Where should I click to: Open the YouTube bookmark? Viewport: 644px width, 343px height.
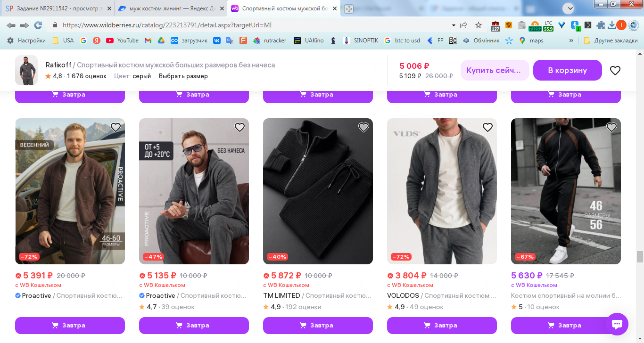pos(123,41)
